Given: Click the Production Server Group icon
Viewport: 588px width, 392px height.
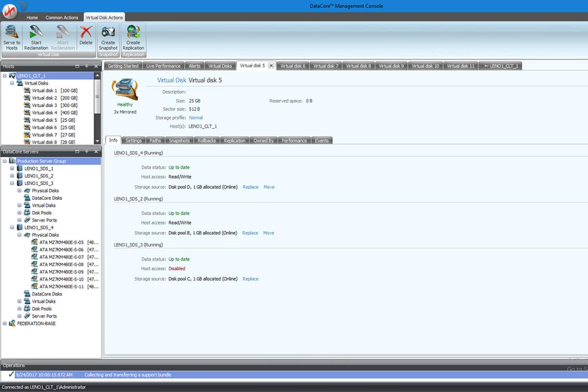Looking at the screenshot, I should (x=12, y=161).
